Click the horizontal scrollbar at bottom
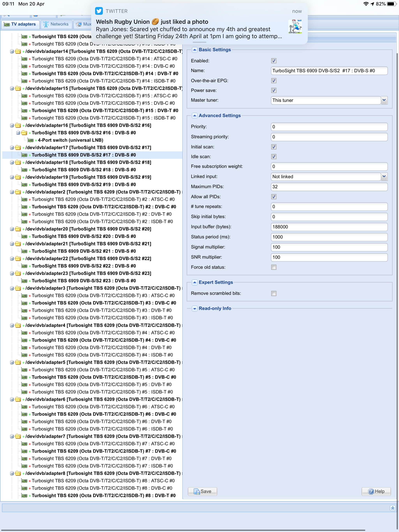The height and width of the screenshot is (532, 399). coord(183,530)
